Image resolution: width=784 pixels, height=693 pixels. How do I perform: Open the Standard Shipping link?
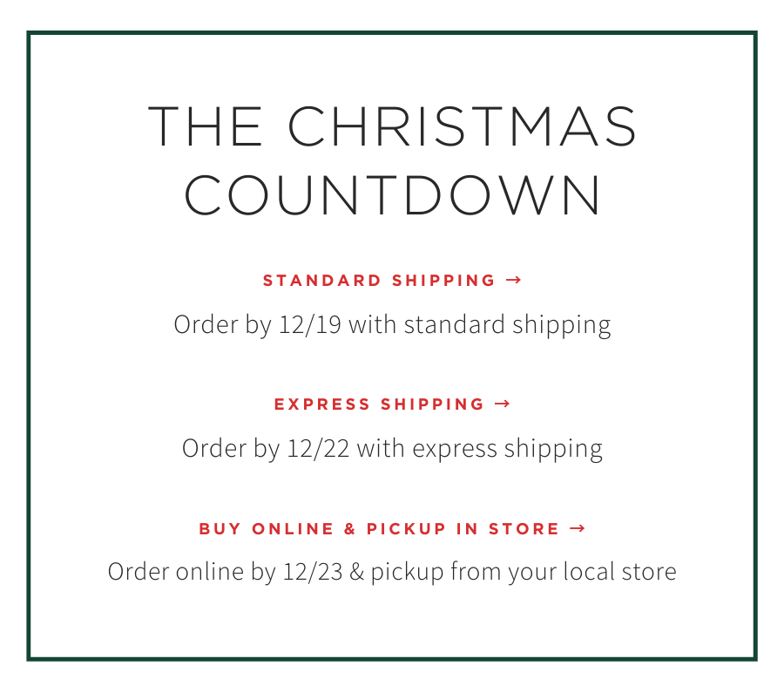click(x=392, y=280)
